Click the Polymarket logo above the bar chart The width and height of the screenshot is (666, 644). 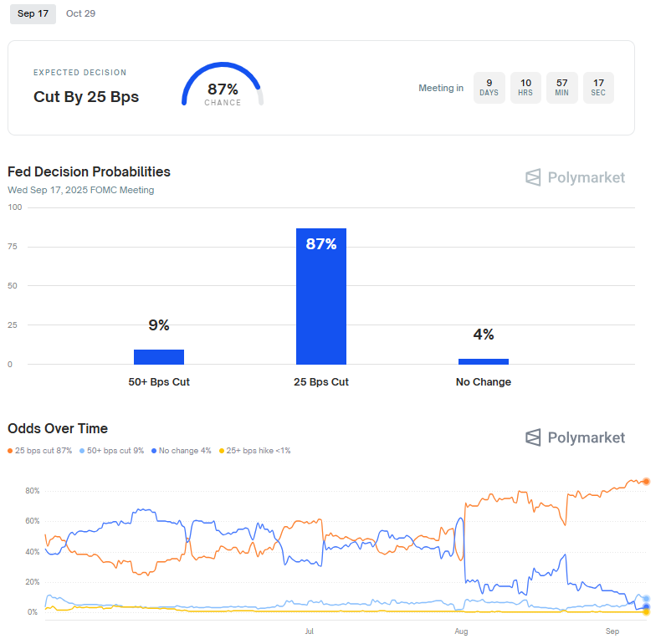(x=575, y=177)
